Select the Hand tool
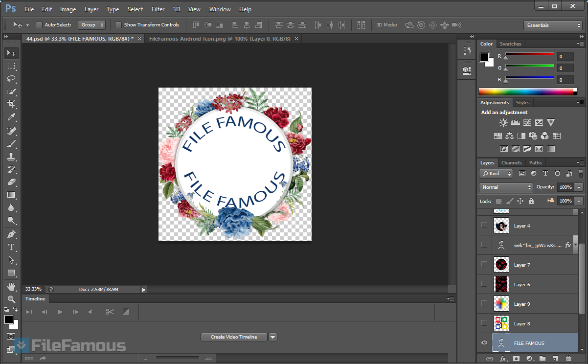Image resolution: width=588 pixels, height=364 pixels. [x=12, y=287]
